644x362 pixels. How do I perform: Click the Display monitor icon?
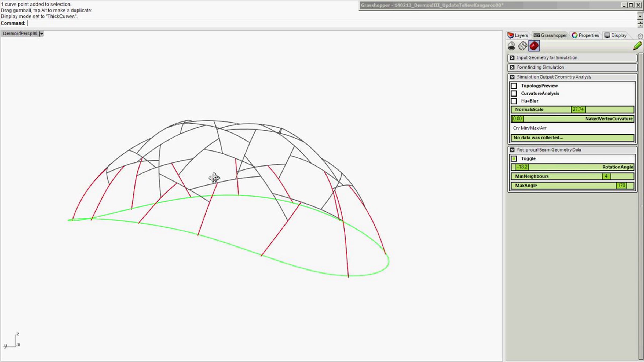coord(607,35)
